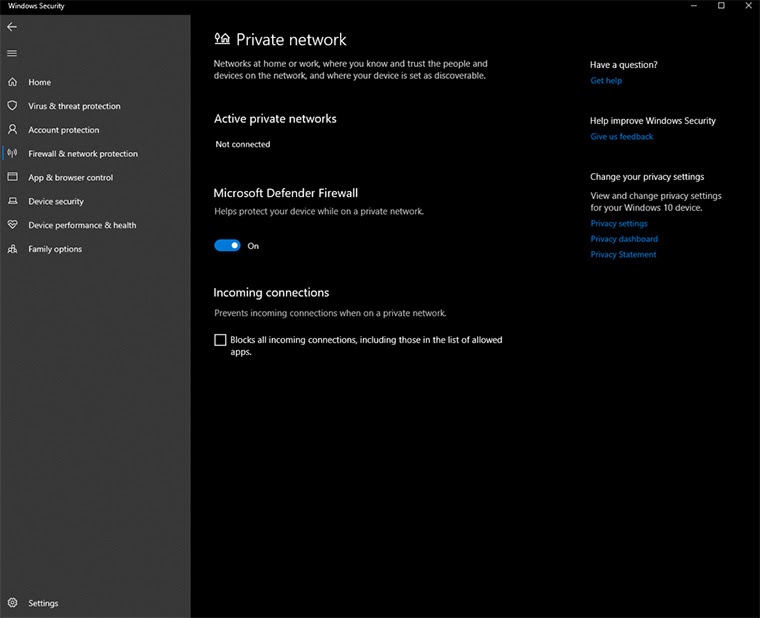Image resolution: width=760 pixels, height=618 pixels.
Task: Click the Device performance heart icon
Action: (x=13, y=224)
